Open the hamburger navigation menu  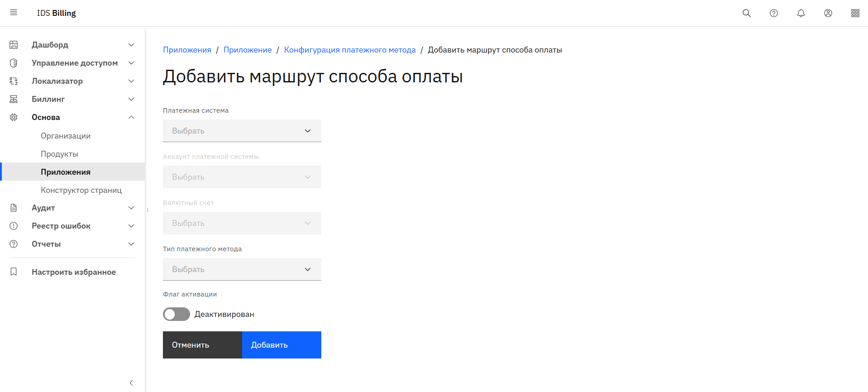point(14,13)
